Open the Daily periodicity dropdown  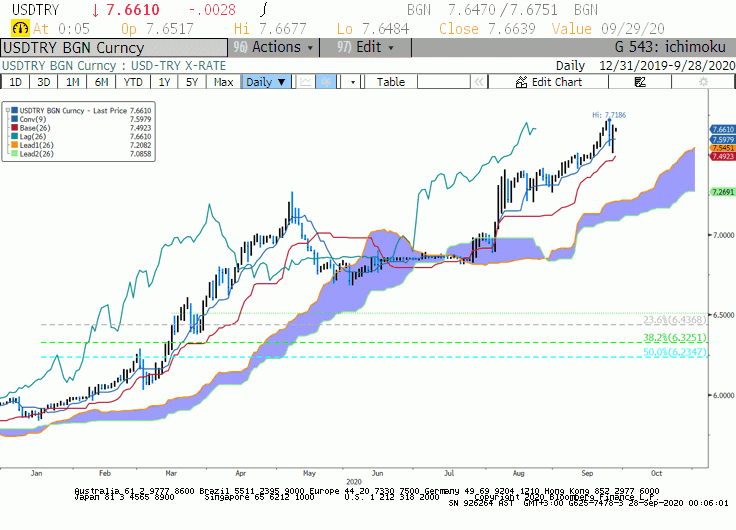[266, 82]
